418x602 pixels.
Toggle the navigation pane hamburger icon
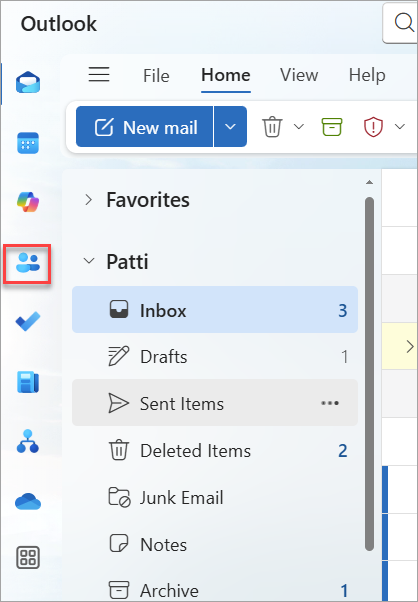99,74
